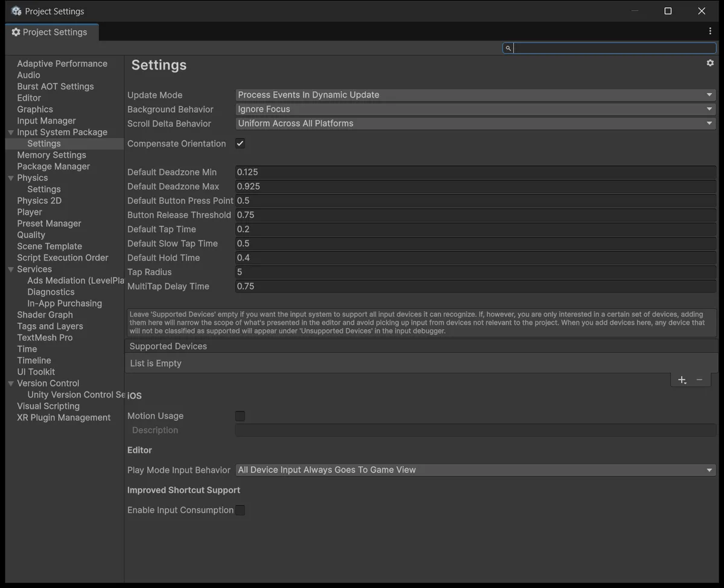Select TextMesh Pro settings
This screenshot has height=588, width=724.
(45, 338)
